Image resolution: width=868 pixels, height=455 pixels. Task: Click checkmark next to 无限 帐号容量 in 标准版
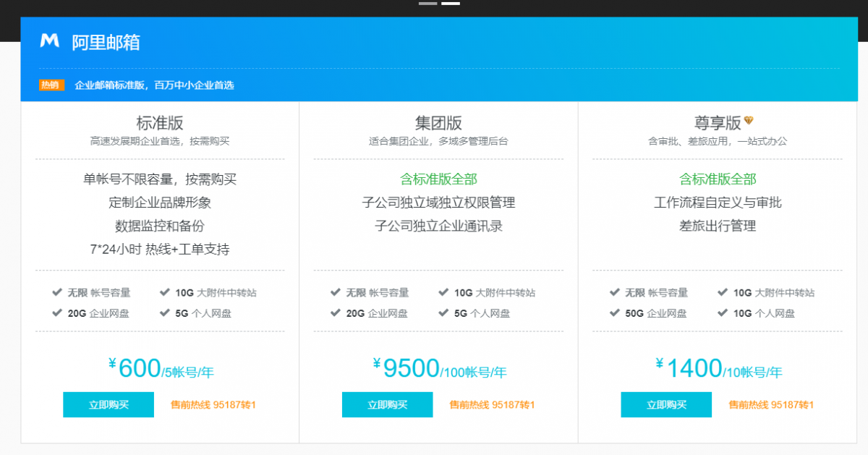click(x=57, y=292)
